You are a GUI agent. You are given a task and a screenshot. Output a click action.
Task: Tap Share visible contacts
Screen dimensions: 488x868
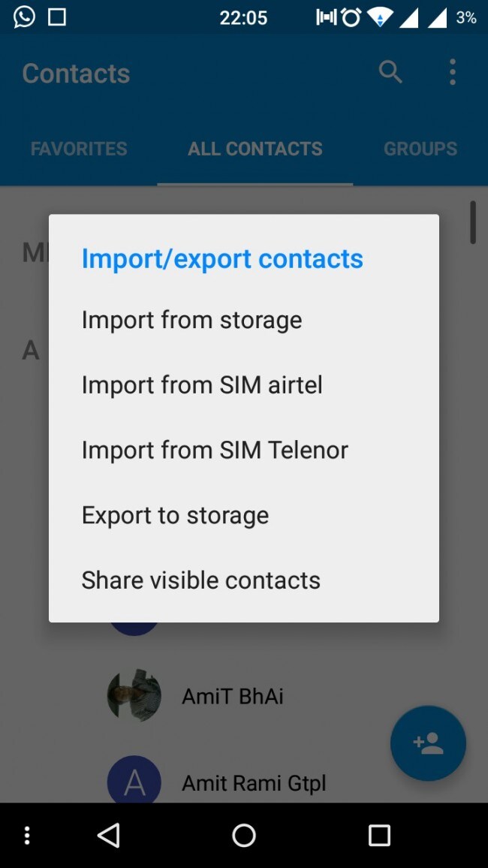(200, 580)
